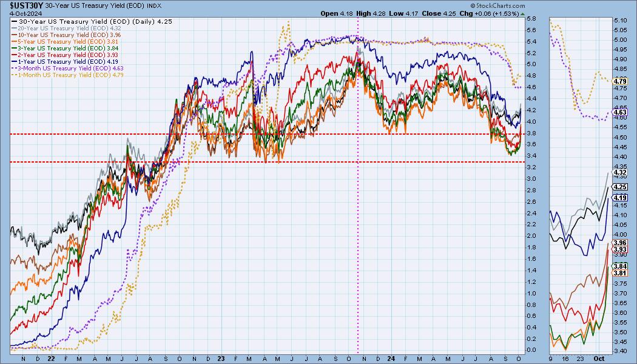Screen dimensions: 637x364
Task: Click the High 4.28 value in the header
Action: [x=371, y=13]
